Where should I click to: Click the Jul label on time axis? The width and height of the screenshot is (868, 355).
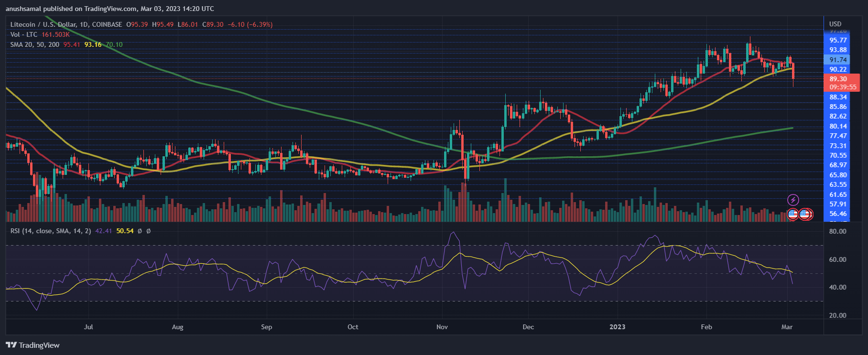(88, 327)
